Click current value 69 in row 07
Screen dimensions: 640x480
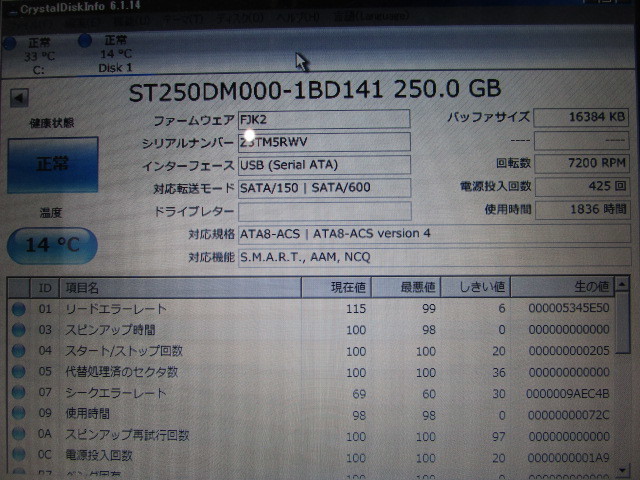tap(359, 394)
